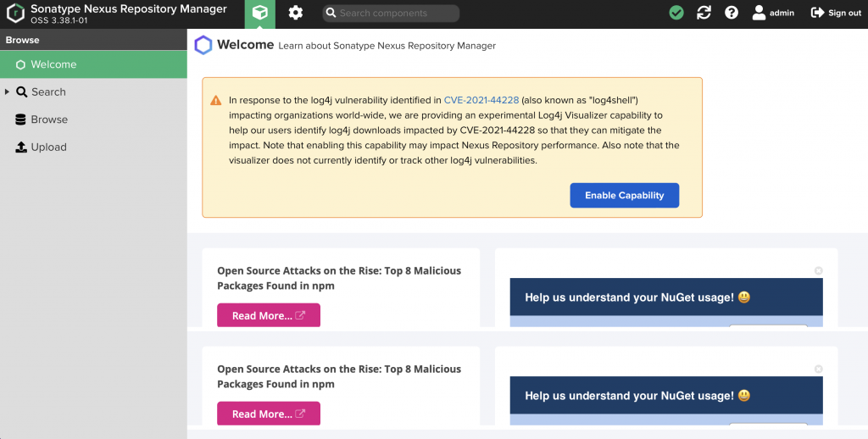Open the Help question mark icon

732,14
